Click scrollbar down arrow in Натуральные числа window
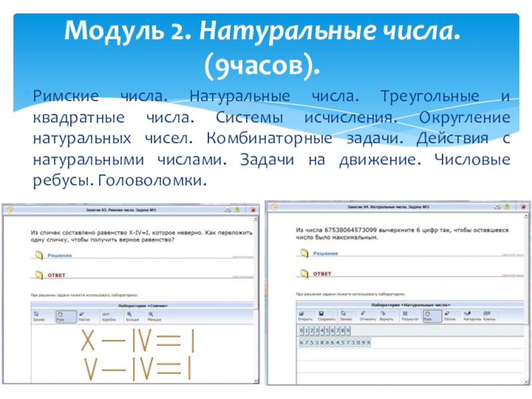 [x=526, y=382]
